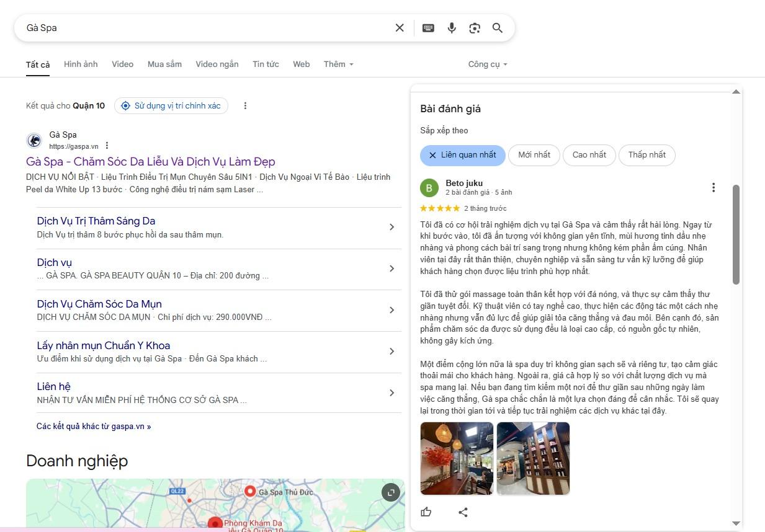Open the review photo of product shelves
Viewport: 765px width, 532px height.
(533, 459)
